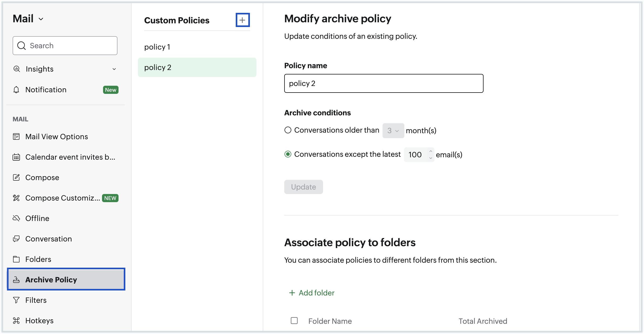Check the Folder Name header checkbox

tap(294, 321)
